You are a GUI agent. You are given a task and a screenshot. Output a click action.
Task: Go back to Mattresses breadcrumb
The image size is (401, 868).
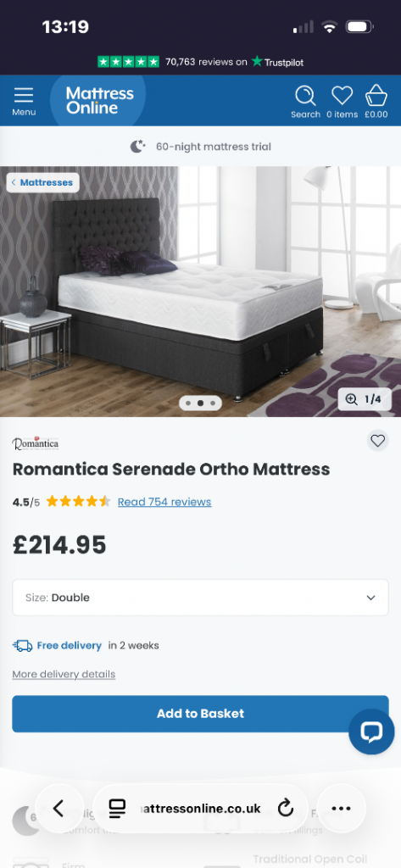click(42, 182)
